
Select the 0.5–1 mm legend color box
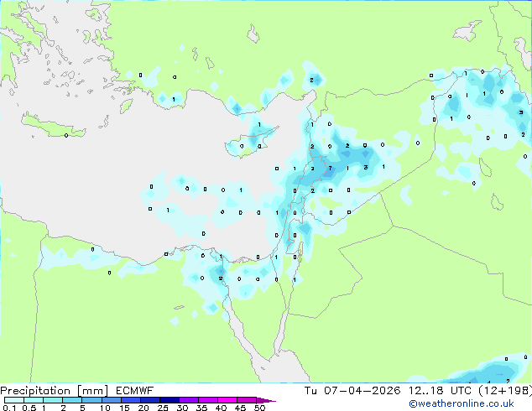pyautogui.click(x=34, y=400)
